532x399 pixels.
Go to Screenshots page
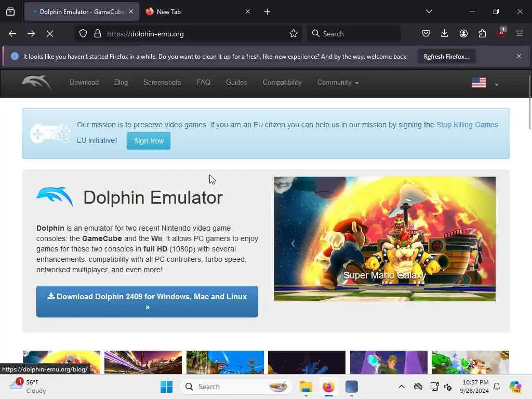coord(162,83)
